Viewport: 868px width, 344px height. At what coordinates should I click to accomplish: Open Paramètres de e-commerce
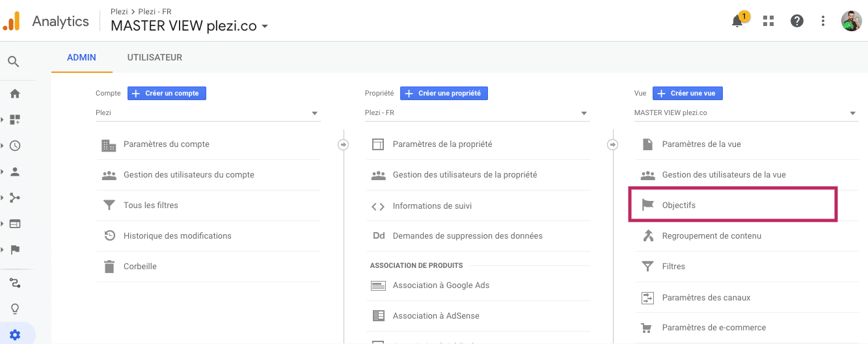point(746,328)
